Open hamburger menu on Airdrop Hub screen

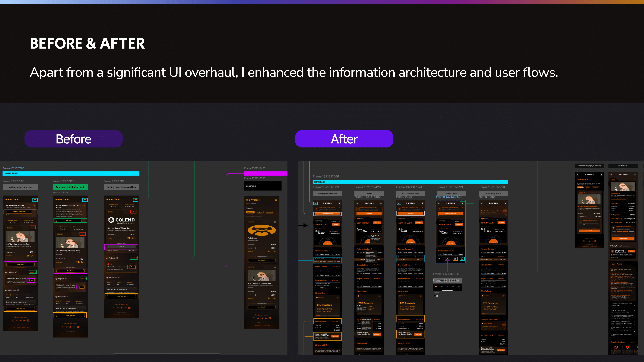[578, 175]
